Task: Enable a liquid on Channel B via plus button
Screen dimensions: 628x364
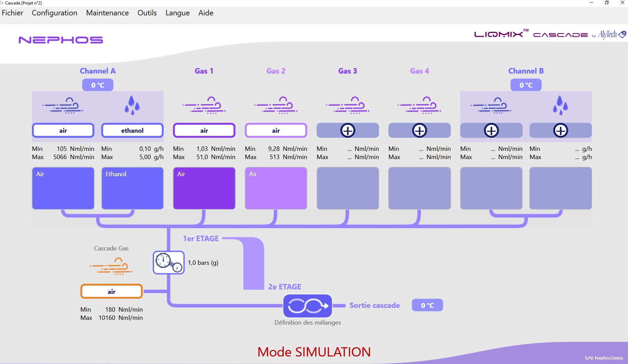Action: click(561, 130)
